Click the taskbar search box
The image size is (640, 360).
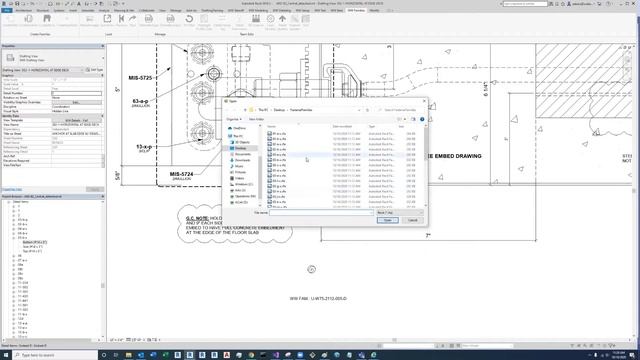[55, 355]
